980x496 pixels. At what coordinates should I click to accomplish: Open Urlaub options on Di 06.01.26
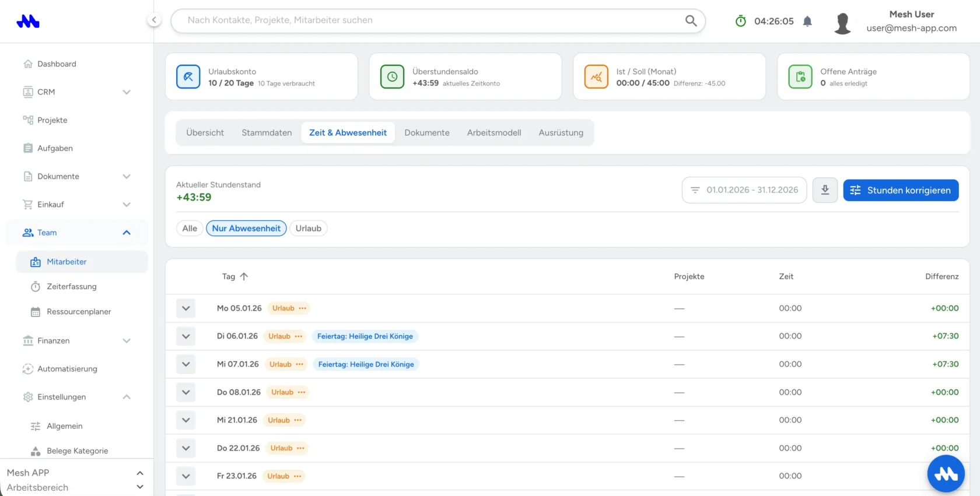pyautogui.click(x=299, y=336)
